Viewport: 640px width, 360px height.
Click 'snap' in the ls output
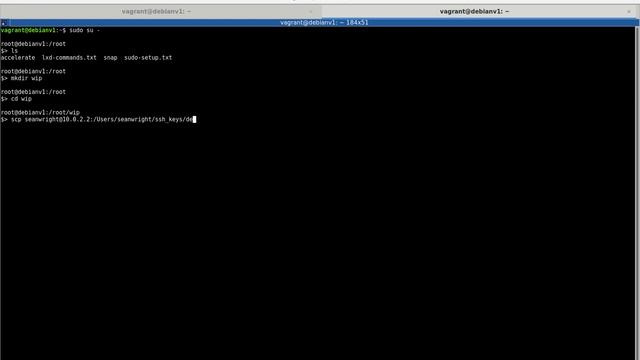(110, 58)
